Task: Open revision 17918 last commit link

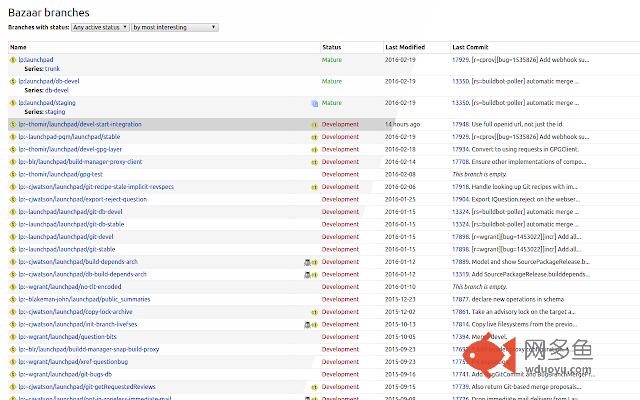Action: [x=461, y=187]
